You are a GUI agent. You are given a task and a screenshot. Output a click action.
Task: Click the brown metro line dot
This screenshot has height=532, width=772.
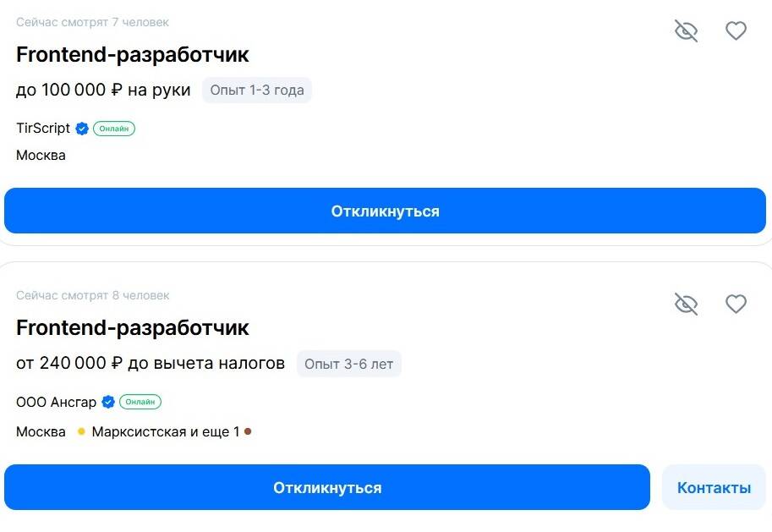point(248,431)
